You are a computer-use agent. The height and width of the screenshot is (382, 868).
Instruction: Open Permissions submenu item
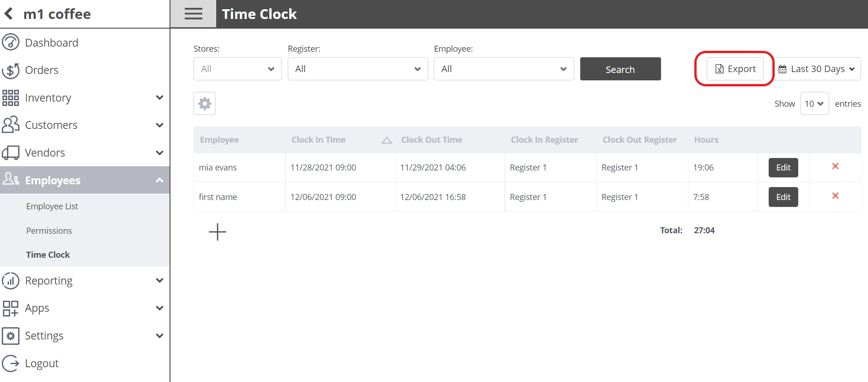point(49,230)
